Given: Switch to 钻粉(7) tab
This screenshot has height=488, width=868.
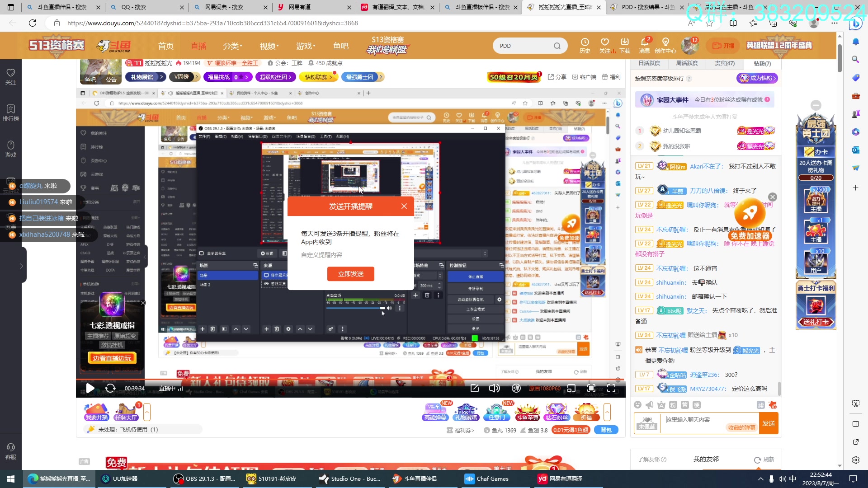Looking at the screenshot, I should click(x=762, y=63).
